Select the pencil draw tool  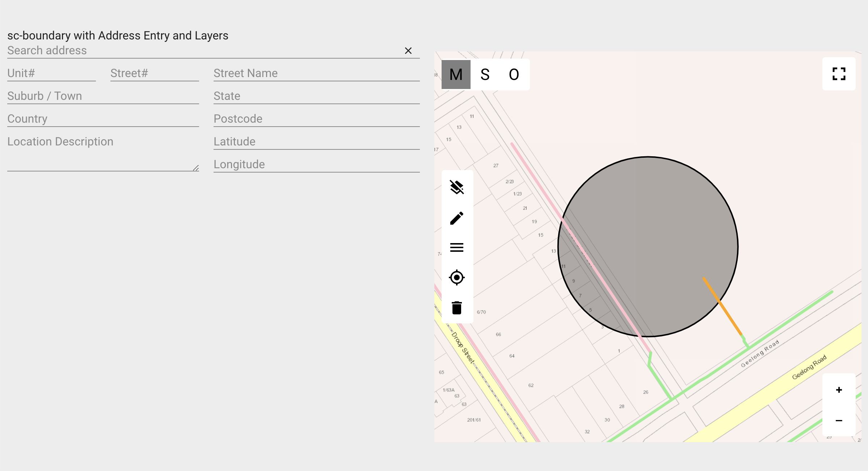[x=457, y=218]
